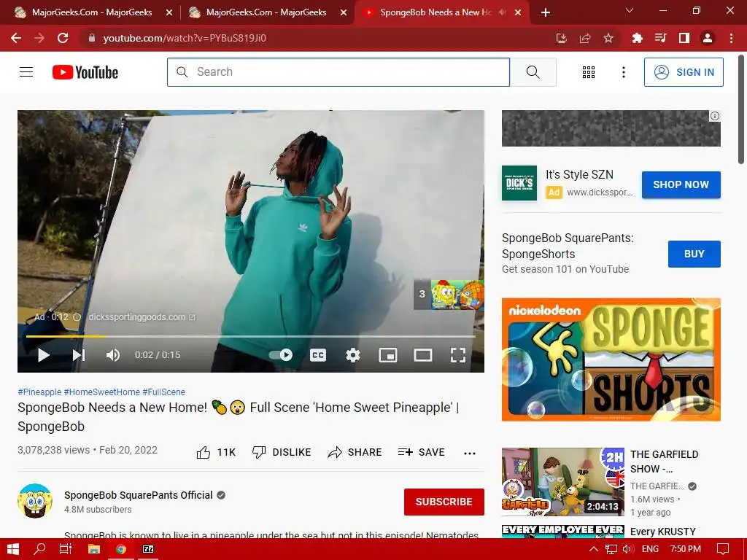The width and height of the screenshot is (747, 560).
Task: Share this page icon in address bar
Action: [x=585, y=38]
